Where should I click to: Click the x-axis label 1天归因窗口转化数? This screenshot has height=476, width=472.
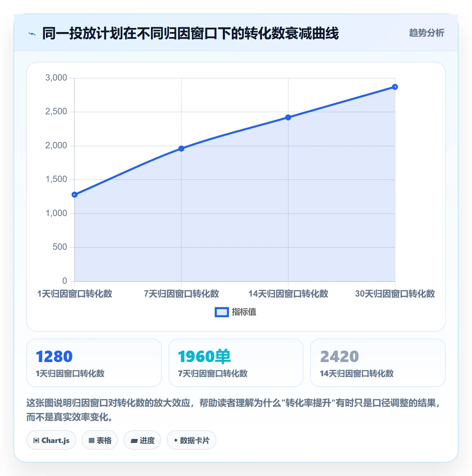pyautogui.click(x=75, y=294)
